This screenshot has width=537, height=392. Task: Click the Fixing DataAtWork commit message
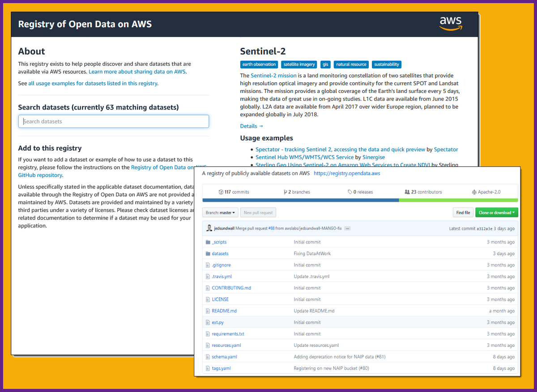click(x=312, y=253)
